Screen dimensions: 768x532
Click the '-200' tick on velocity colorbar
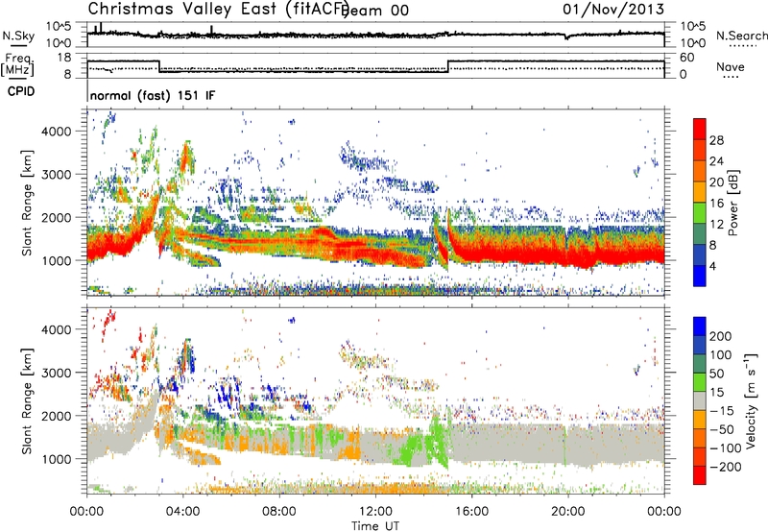point(726,467)
